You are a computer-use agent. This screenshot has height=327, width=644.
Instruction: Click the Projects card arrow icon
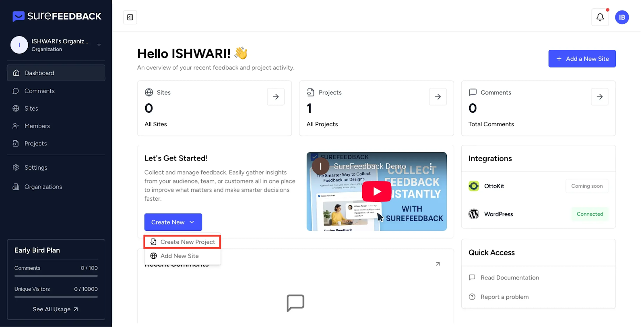[x=438, y=97]
